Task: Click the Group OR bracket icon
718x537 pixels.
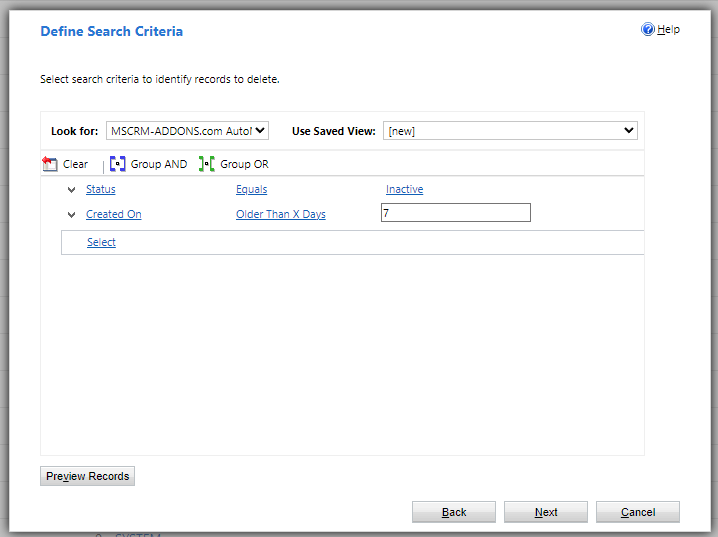Action: pyautogui.click(x=207, y=164)
